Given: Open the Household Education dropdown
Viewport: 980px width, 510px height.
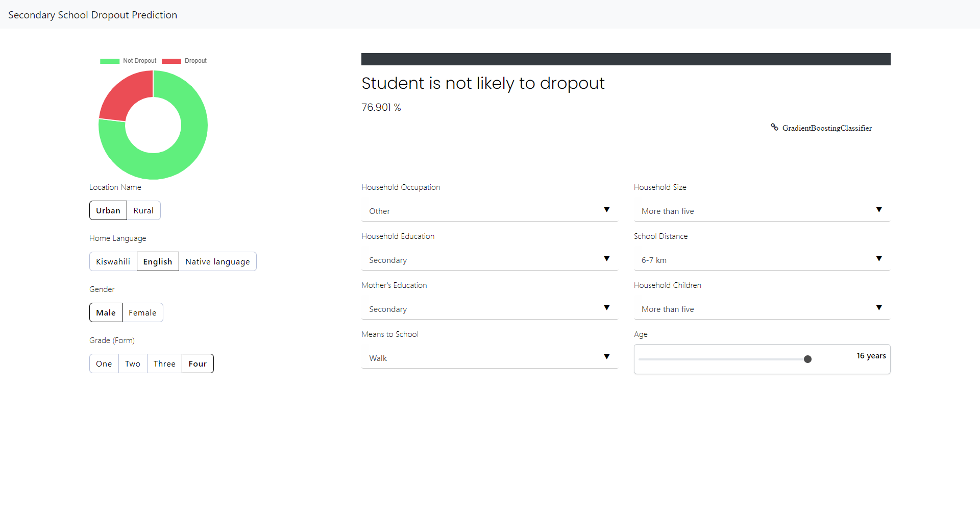Looking at the screenshot, I should tap(489, 260).
